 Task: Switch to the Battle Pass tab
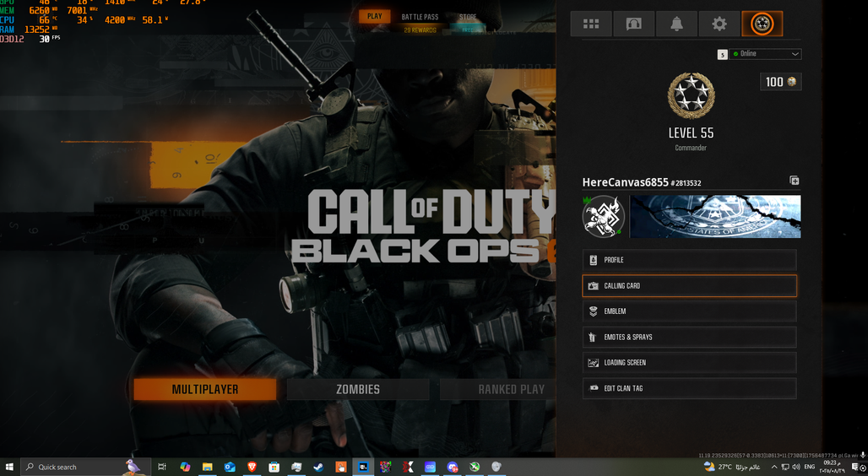tap(420, 17)
